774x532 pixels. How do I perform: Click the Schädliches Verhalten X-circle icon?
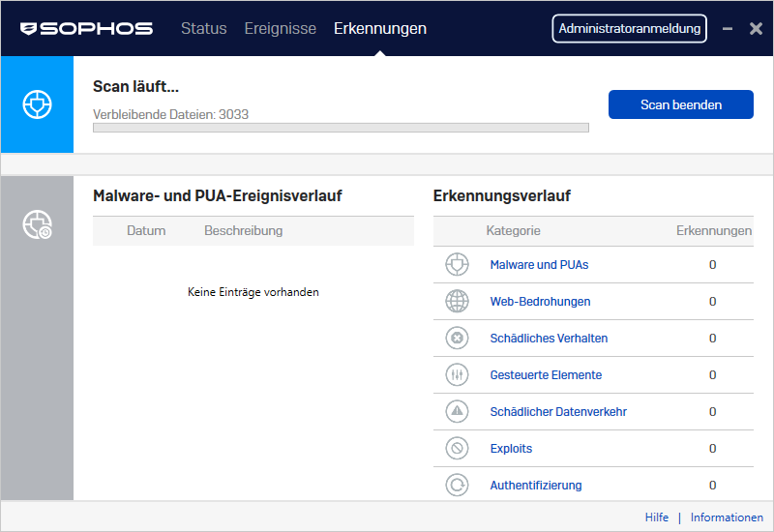pyautogui.click(x=457, y=338)
